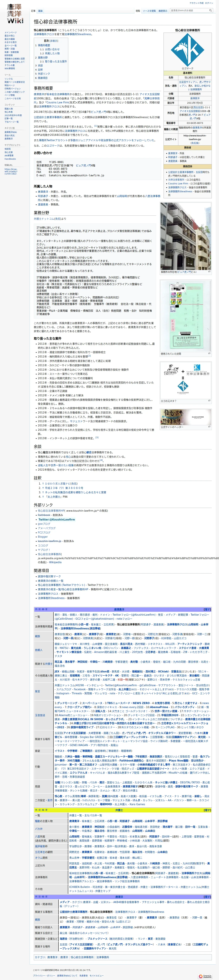The width and height of the screenshot is (219, 980).
Task: Open おまかせ表示 in the sidebar
Action: click(x=11, y=42)
